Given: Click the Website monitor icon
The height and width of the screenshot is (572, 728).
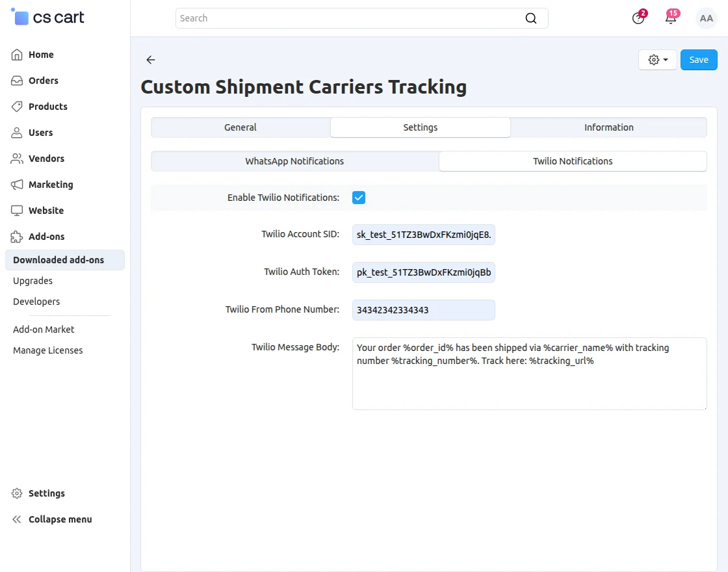Looking at the screenshot, I should point(17,211).
